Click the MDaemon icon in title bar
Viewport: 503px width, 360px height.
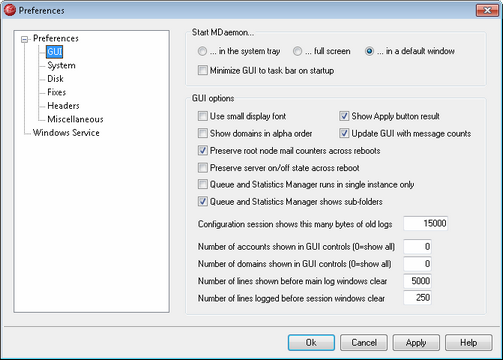(10, 10)
